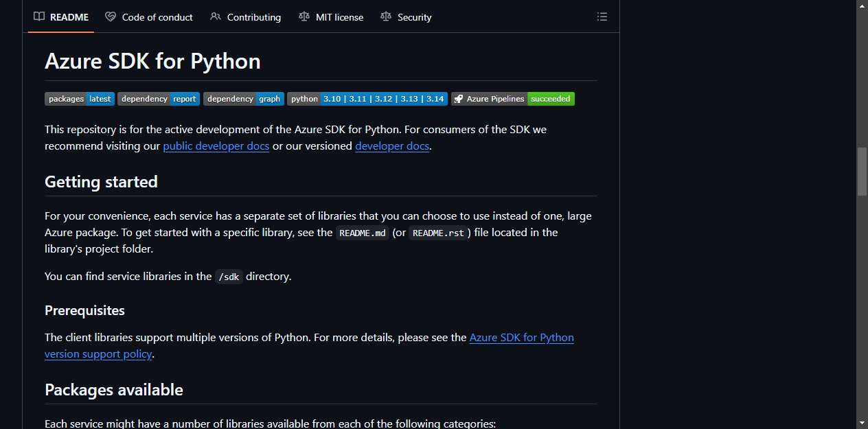Open the Contributing tab
This screenshot has width=868, height=429.
point(245,17)
